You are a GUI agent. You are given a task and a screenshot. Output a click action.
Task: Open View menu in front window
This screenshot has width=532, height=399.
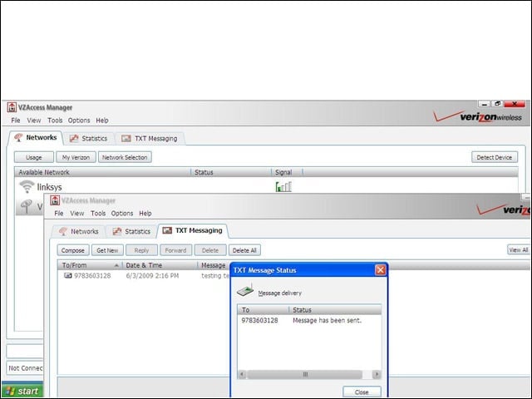click(77, 214)
